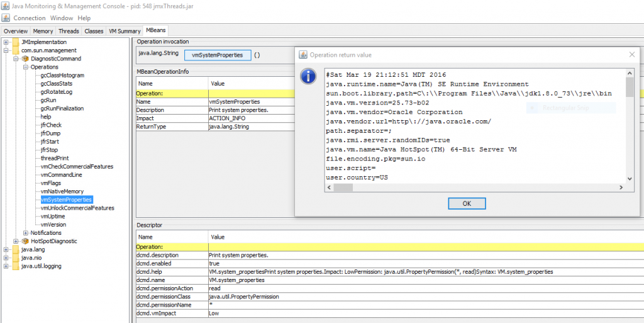Click the Java icon in dialog title
Viewport: 644px width, 323px height.
pyautogui.click(x=303, y=55)
